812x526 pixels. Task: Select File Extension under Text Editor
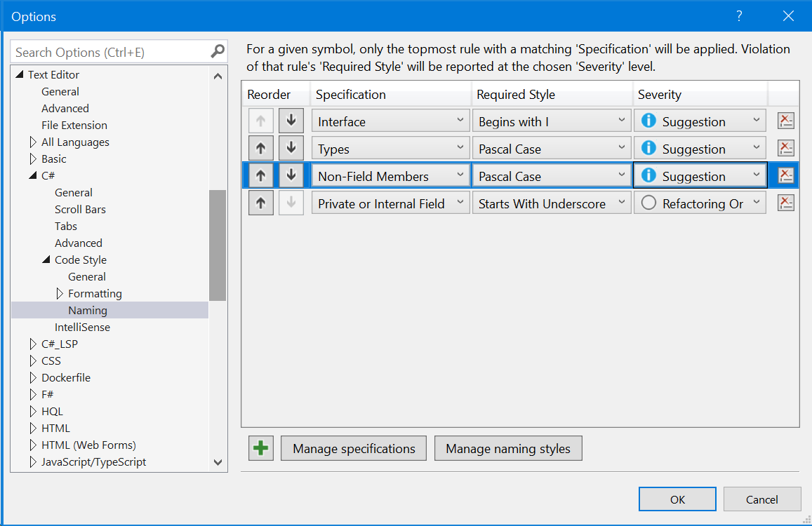[x=74, y=126]
